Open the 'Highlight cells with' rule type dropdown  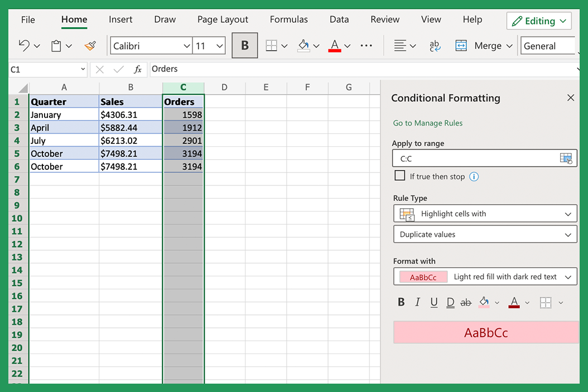pos(484,213)
